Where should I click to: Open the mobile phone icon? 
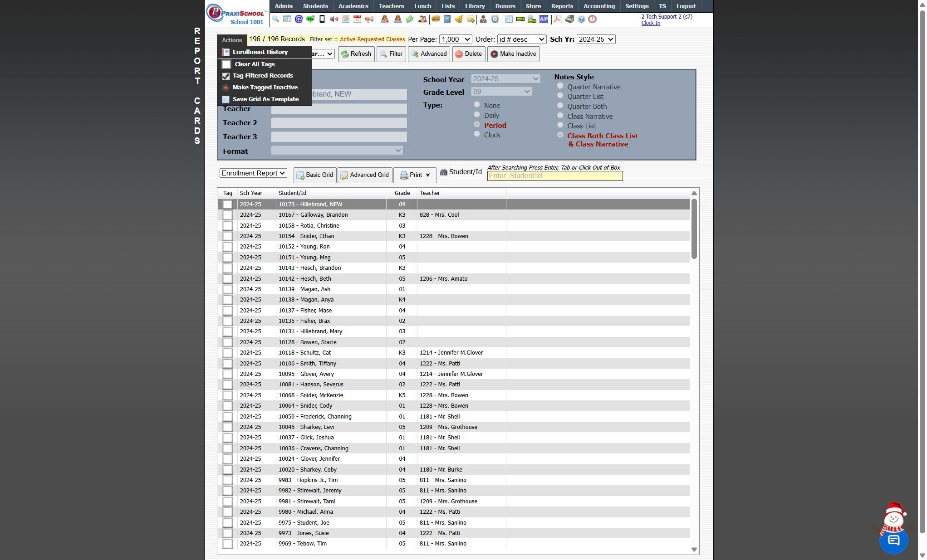pos(322,19)
